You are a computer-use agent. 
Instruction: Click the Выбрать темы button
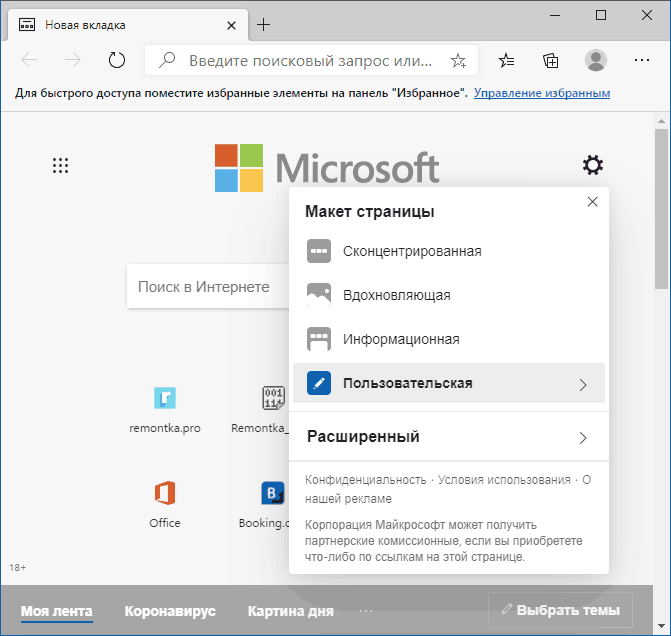pyautogui.click(x=560, y=610)
